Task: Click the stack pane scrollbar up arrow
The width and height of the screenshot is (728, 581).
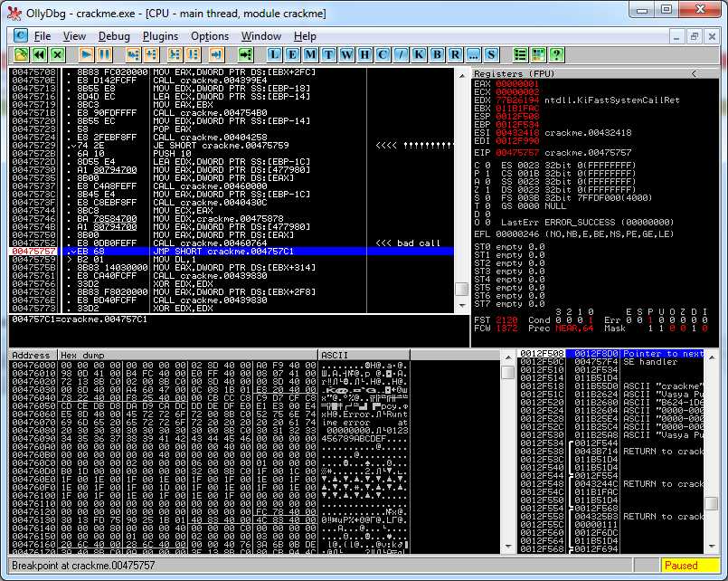Action: (712, 357)
